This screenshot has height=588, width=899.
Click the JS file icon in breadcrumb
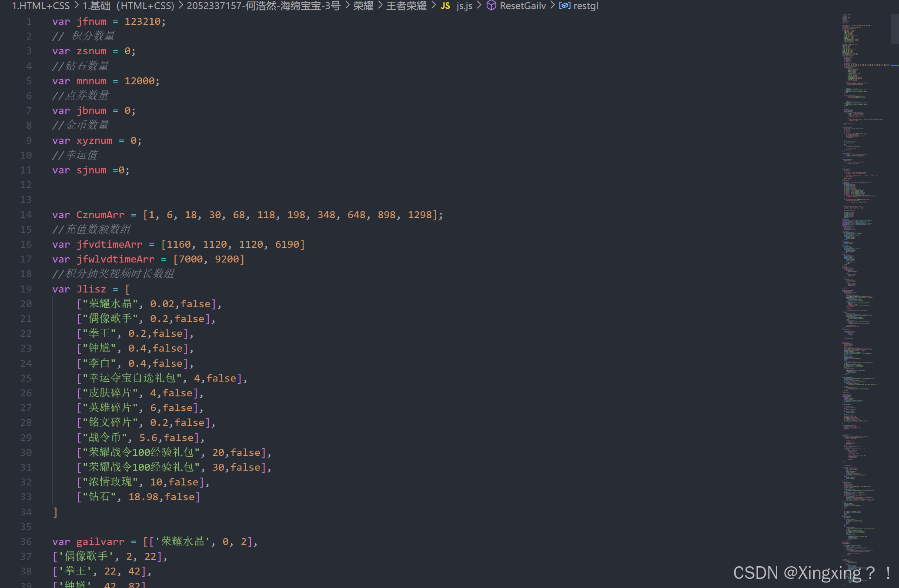445,6
